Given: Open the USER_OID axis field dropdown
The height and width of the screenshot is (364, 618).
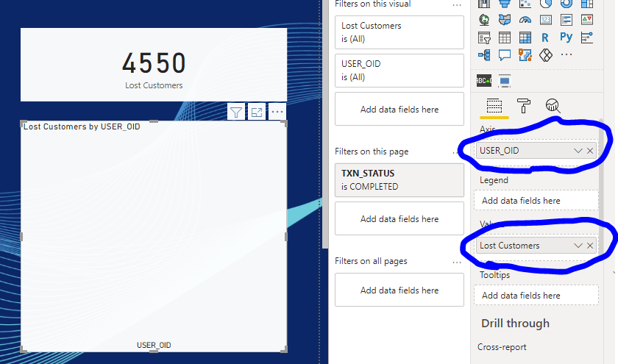Looking at the screenshot, I should [578, 151].
